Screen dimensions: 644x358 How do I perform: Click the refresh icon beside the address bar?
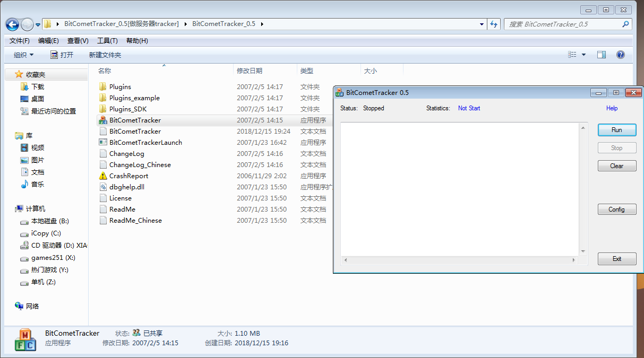494,24
